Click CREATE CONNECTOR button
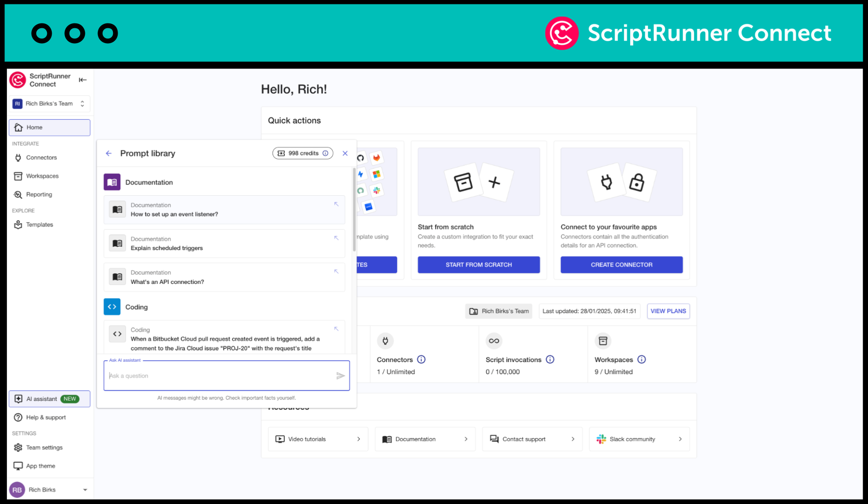The width and height of the screenshot is (868, 504). [x=621, y=265]
